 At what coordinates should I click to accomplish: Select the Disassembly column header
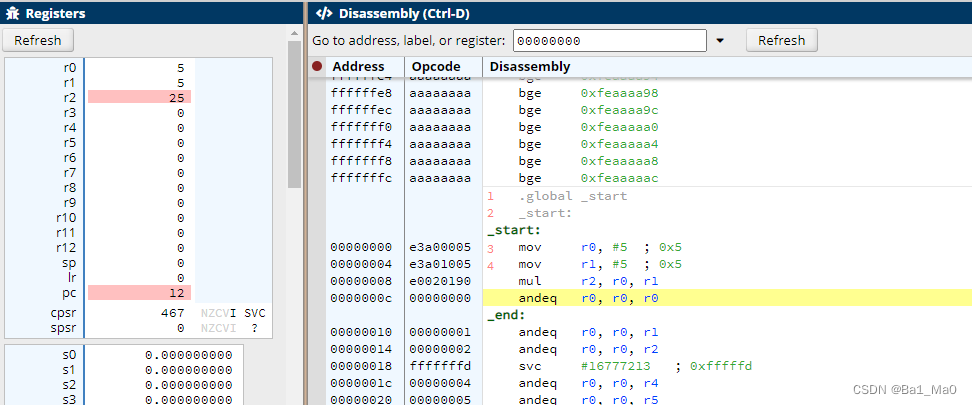pyautogui.click(x=530, y=66)
